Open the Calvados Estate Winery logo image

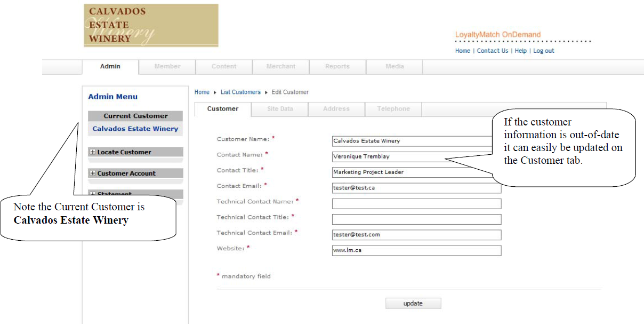[151, 25]
